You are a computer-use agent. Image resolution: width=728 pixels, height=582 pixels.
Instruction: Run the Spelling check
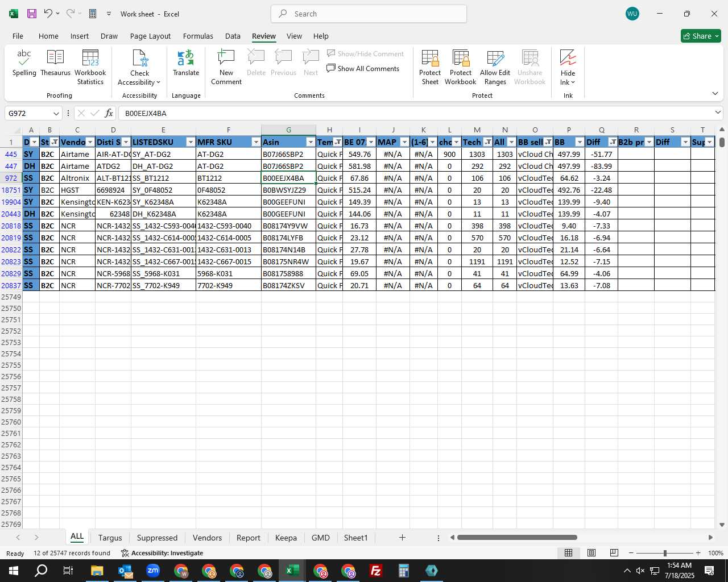[x=24, y=63]
